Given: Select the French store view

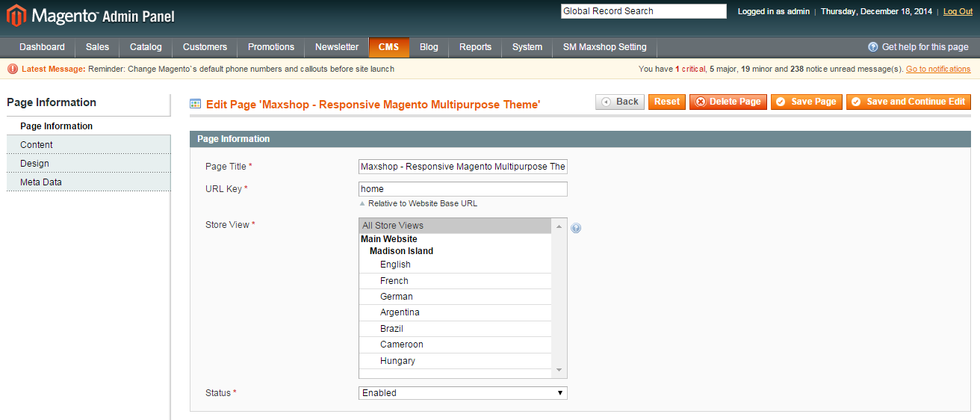Looking at the screenshot, I should coord(456,281).
